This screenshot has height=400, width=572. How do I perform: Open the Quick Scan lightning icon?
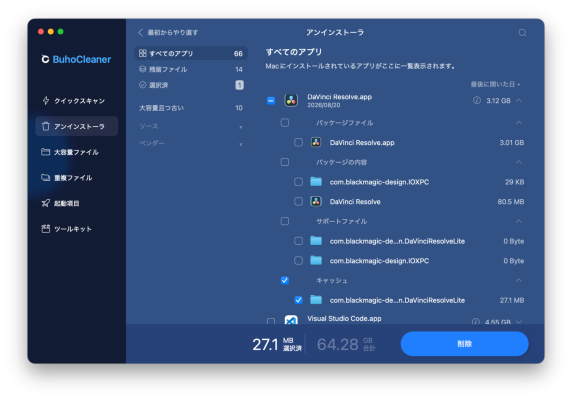tap(46, 101)
